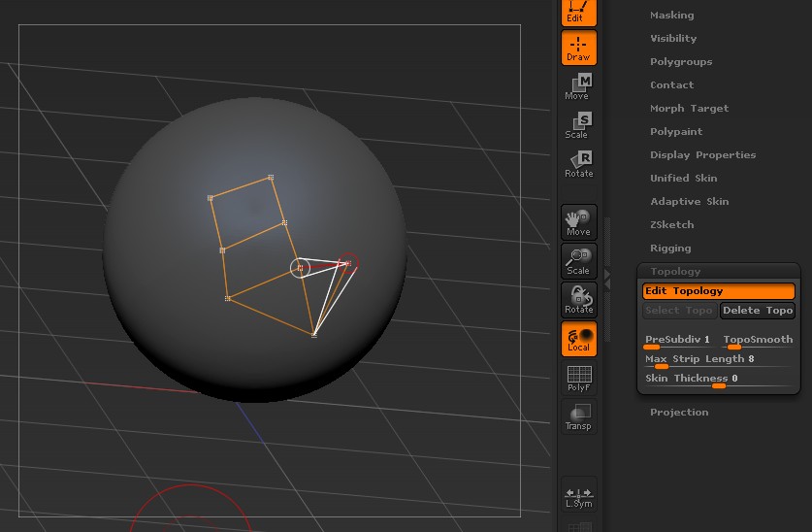Viewport: 812px width, 532px height.
Task: Expand the Masking subpalette
Action: click(671, 15)
